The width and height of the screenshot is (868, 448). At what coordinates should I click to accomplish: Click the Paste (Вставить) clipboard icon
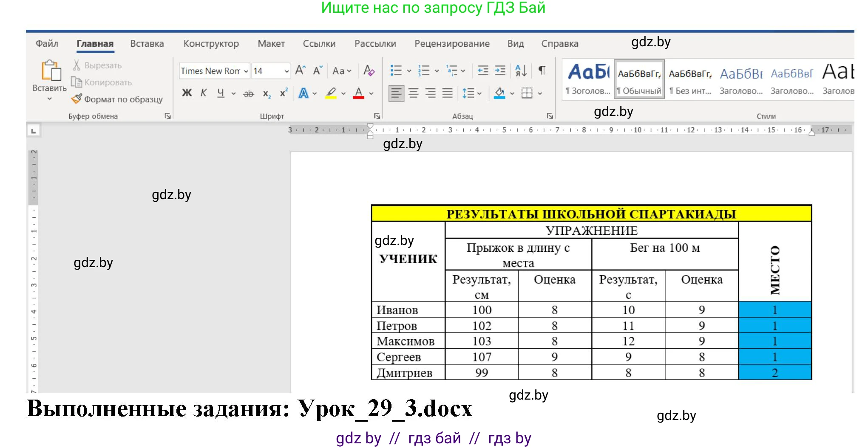point(51,70)
